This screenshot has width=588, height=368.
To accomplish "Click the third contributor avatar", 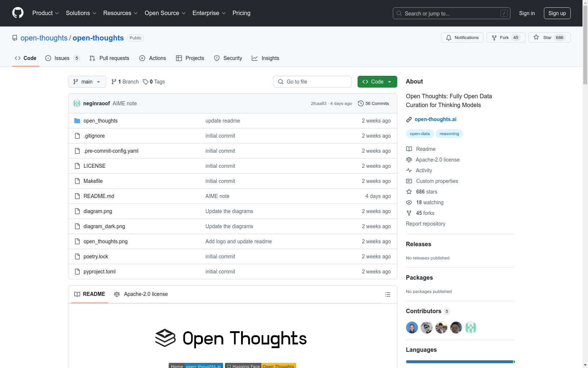I will tap(441, 328).
